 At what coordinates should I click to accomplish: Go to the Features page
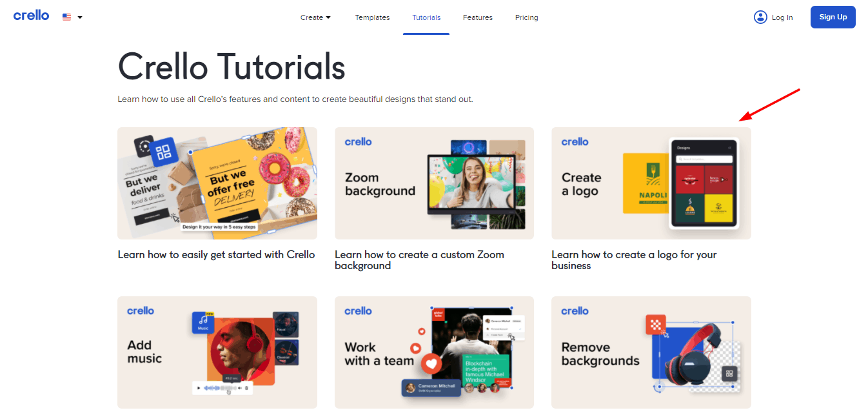tap(478, 17)
